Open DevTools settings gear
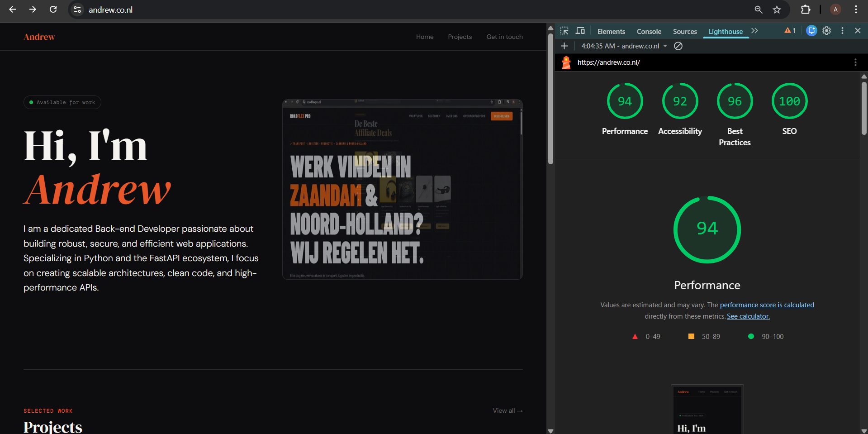This screenshot has width=868, height=434. point(826,31)
